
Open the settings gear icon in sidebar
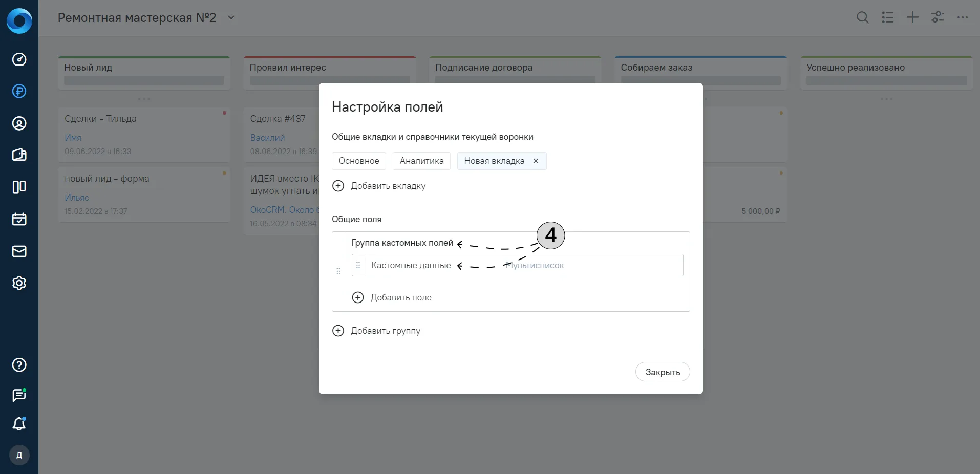click(19, 283)
